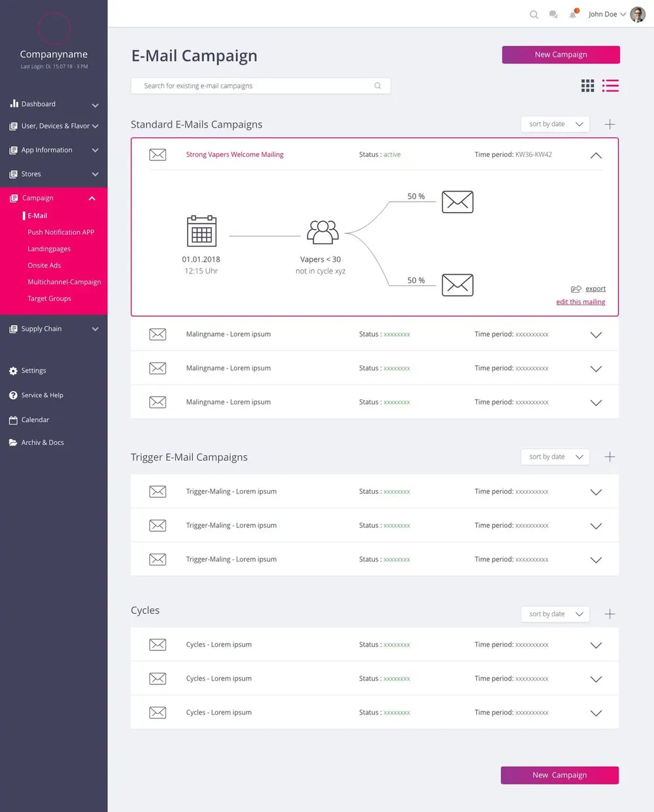Click the lower 50 % branch envelope
Image resolution: width=654 pixels, height=812 pixels.
458,285
